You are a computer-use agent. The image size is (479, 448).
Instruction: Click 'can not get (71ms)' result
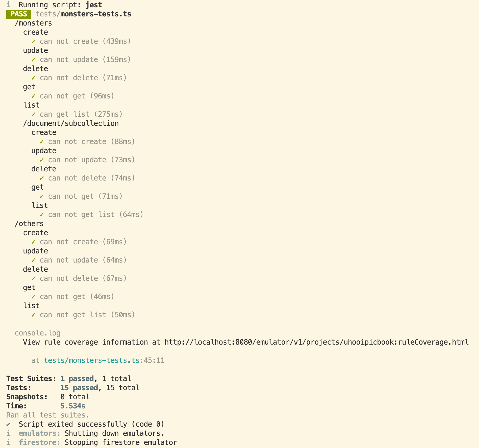[85, 196]
